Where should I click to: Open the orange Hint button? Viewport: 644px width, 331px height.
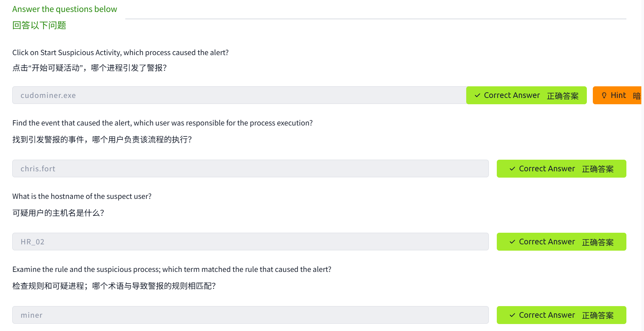[x=617, y=95]
